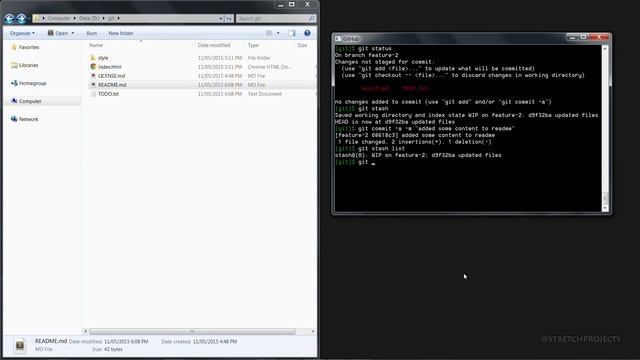Click the Explorer horizontal scrollbar
This screenshot has width=640, height=360.
coord(192,331)
